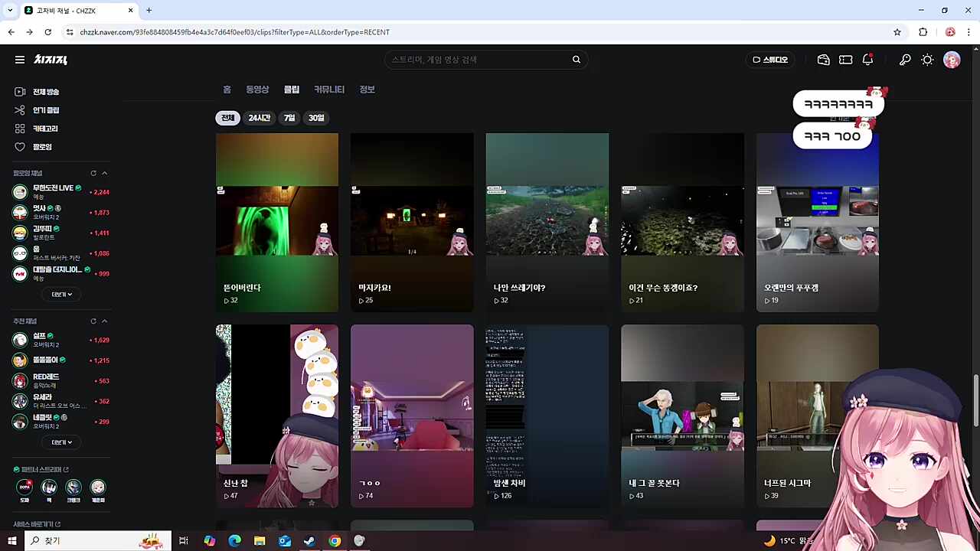Open the profile avatar menu
This screenshot has height=551, width=980.
952,60
